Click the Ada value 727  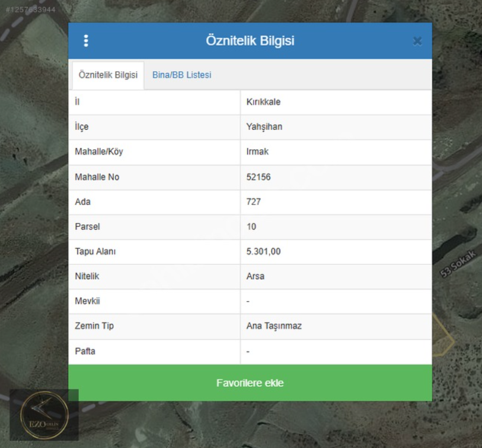254,202
